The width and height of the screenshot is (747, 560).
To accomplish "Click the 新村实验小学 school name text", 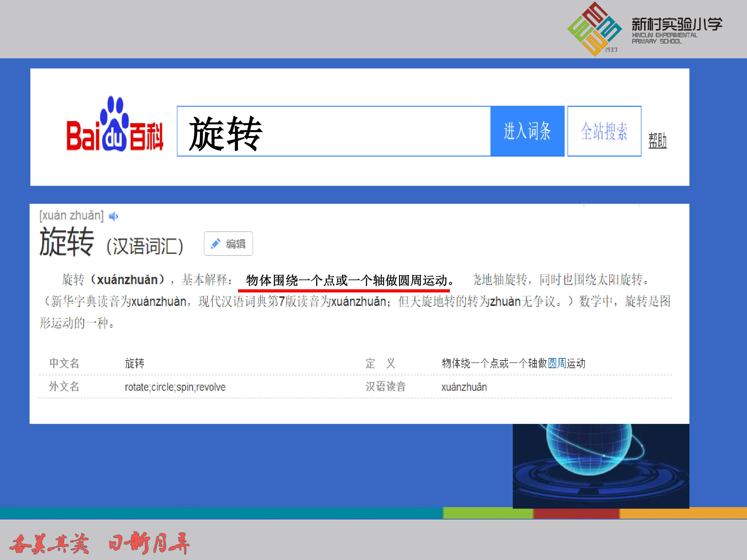I will (677, 24).
